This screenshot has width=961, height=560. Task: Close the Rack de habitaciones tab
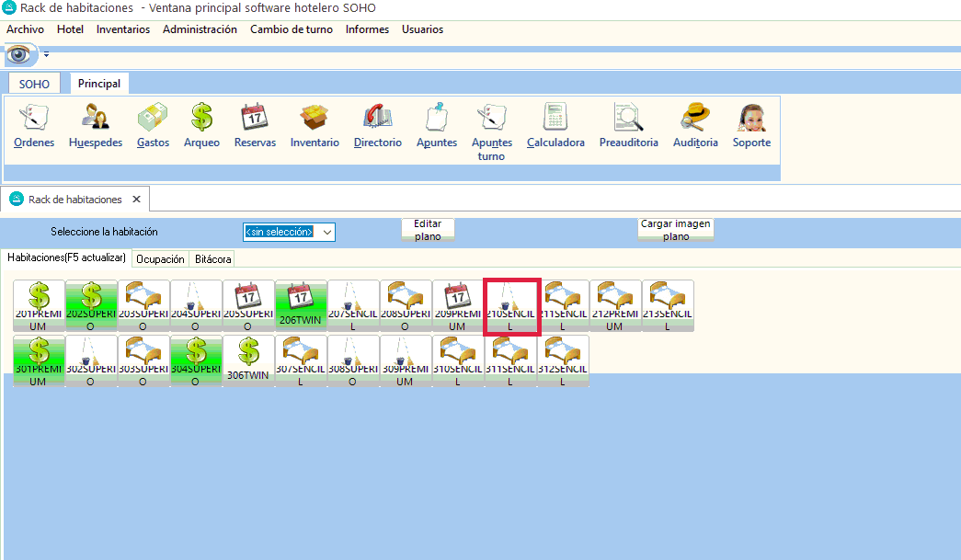pyautogui.click(x=136, y=200)
